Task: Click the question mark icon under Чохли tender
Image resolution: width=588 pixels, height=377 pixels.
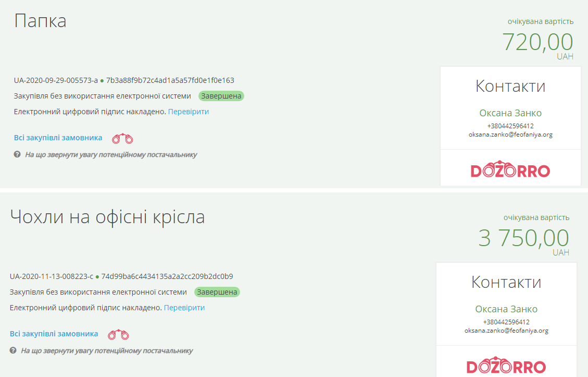Action: click(13, 350)
